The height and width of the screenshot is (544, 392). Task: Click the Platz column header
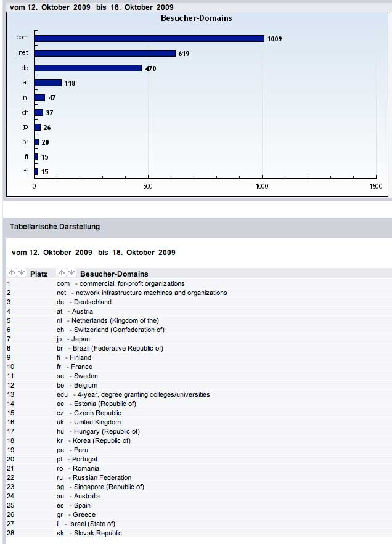click(39, 274)
